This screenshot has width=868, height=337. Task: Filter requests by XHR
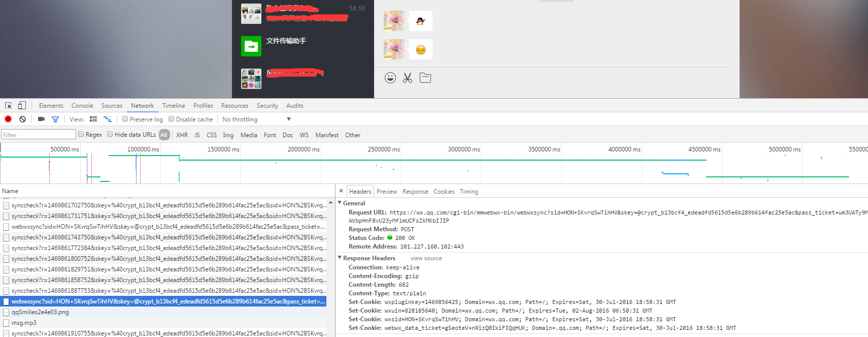point(182,135)
